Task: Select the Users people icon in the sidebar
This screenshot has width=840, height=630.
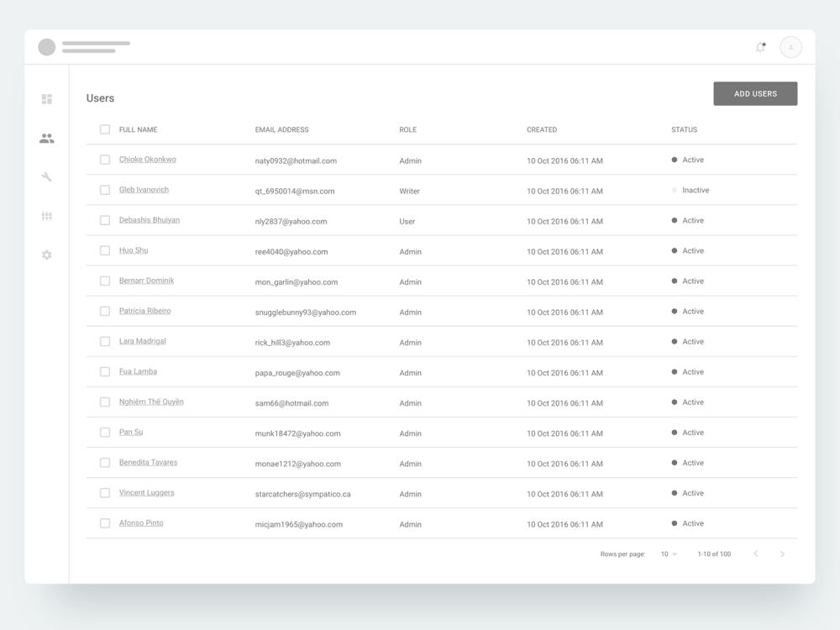Action: (47, 138)
